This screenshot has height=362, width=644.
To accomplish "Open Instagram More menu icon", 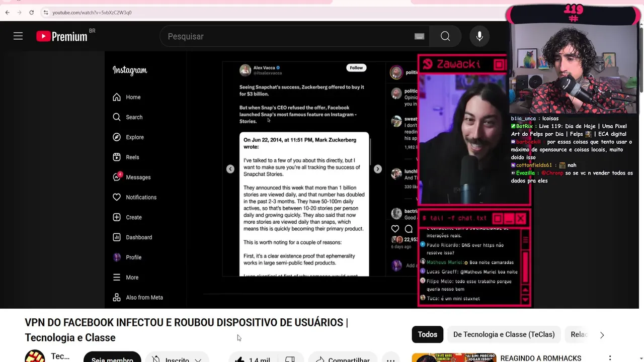I will click(117, 277).
